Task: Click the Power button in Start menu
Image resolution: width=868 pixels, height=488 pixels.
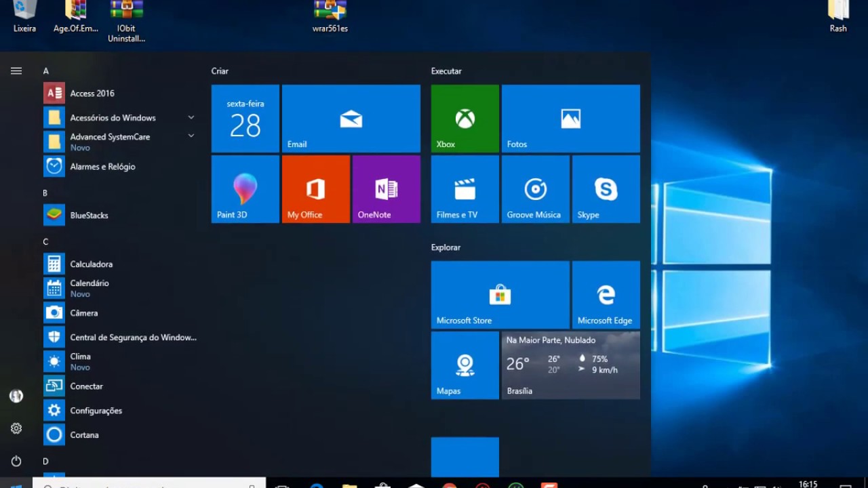Action: [x=16, y=461]
